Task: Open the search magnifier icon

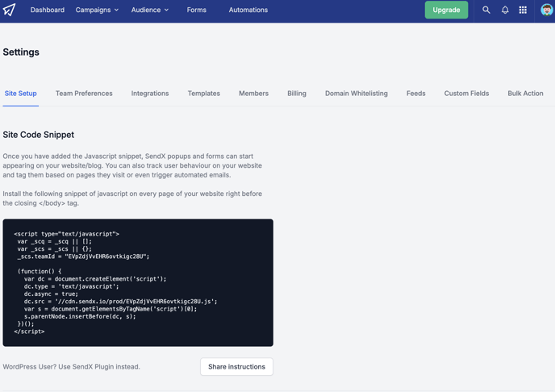Action: point(486,10)
